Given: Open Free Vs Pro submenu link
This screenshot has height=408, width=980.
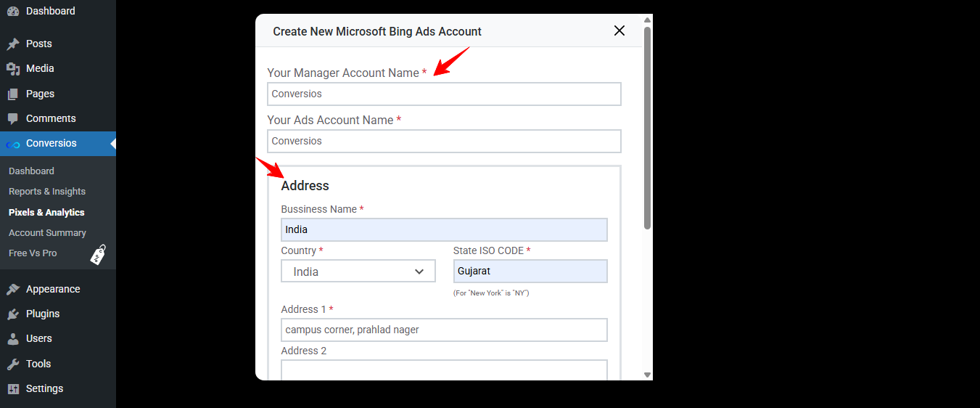Looking at the screenshot, I should tap(33, 253).
